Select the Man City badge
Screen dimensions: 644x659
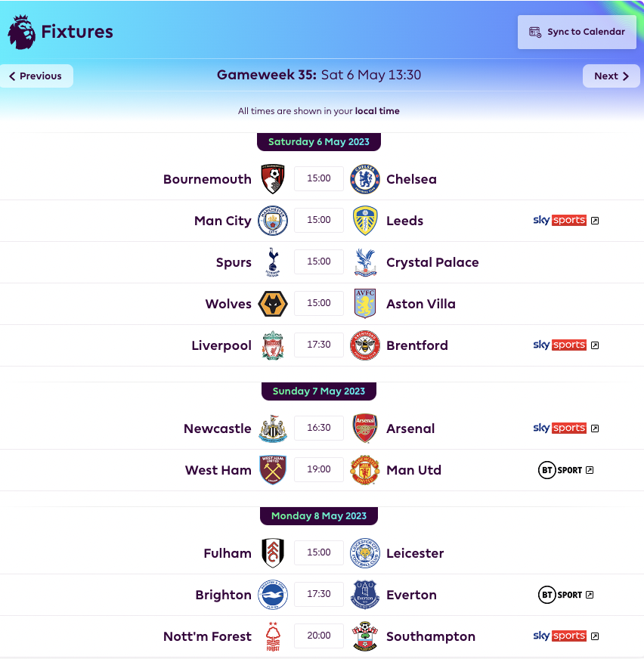coord(273,220)
